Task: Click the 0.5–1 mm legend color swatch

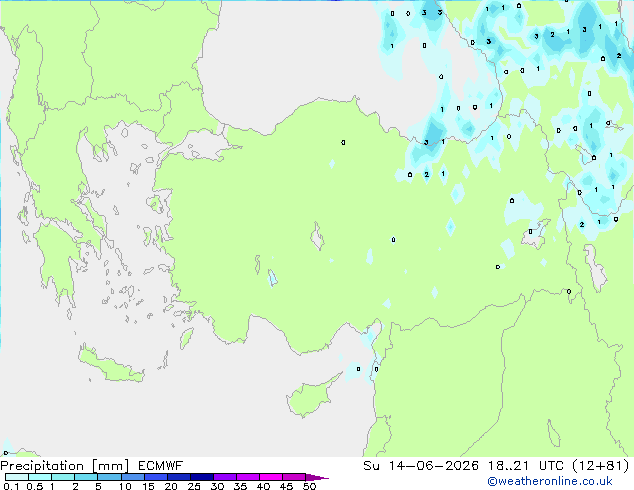Action: click(40, 477)
